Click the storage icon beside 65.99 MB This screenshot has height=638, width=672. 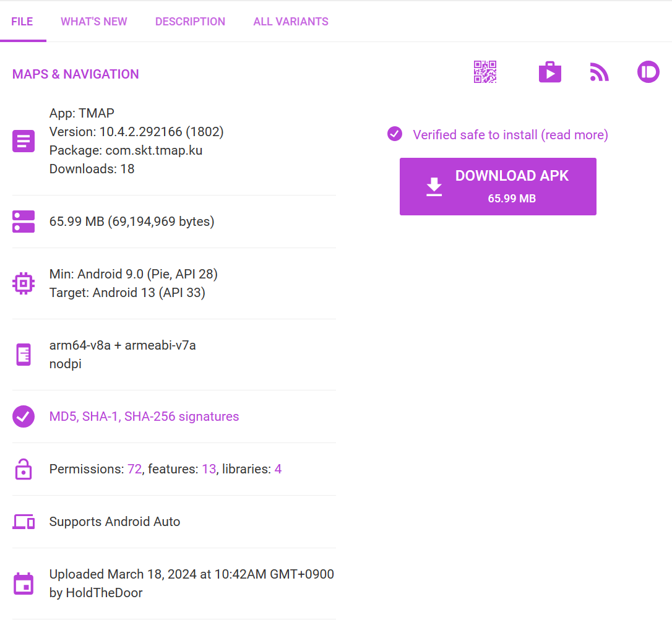tap(24, 222)
